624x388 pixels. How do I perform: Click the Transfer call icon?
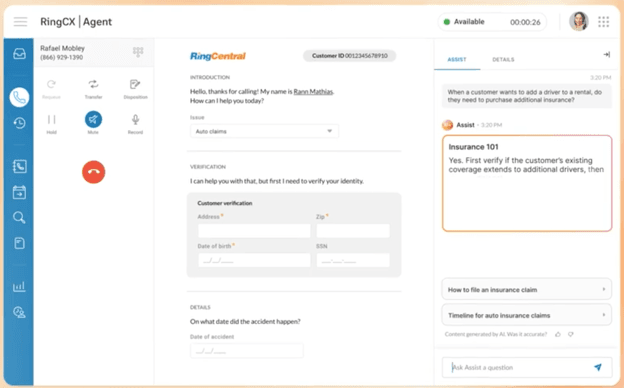(94, 84)
